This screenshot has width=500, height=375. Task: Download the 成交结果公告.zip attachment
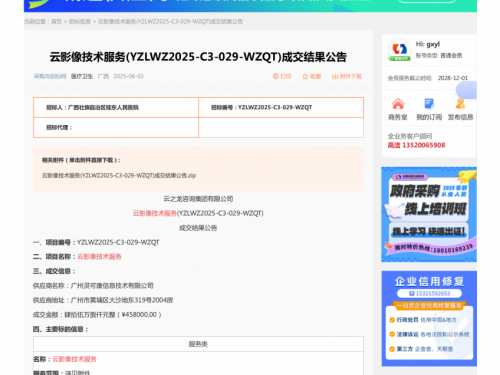coord(119,175)
